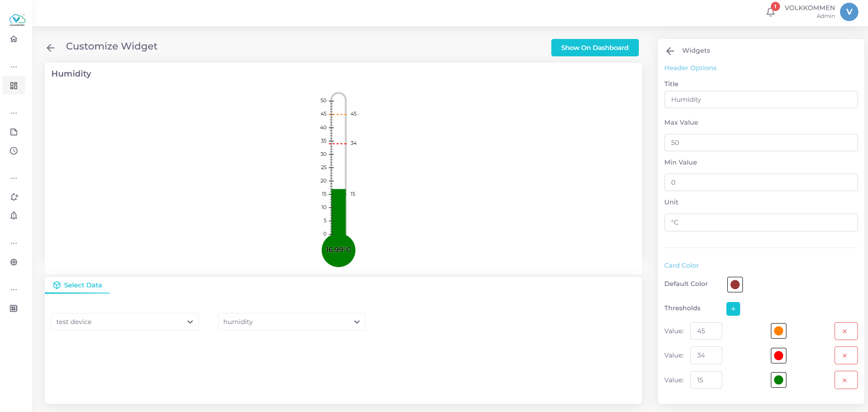Expand the humidity data dropdown
This screenshot has height=412, width=868.
click(x=291, y=322)
